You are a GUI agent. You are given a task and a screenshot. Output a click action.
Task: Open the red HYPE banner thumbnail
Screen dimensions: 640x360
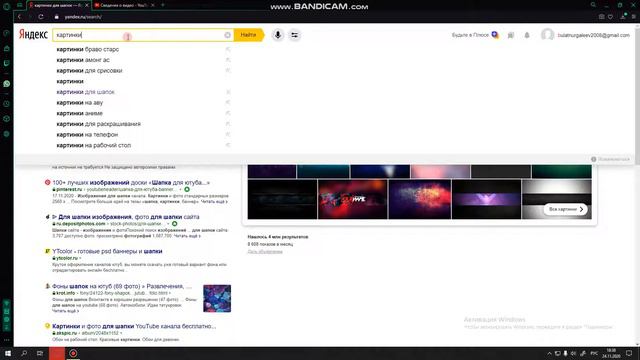(353, 199)
